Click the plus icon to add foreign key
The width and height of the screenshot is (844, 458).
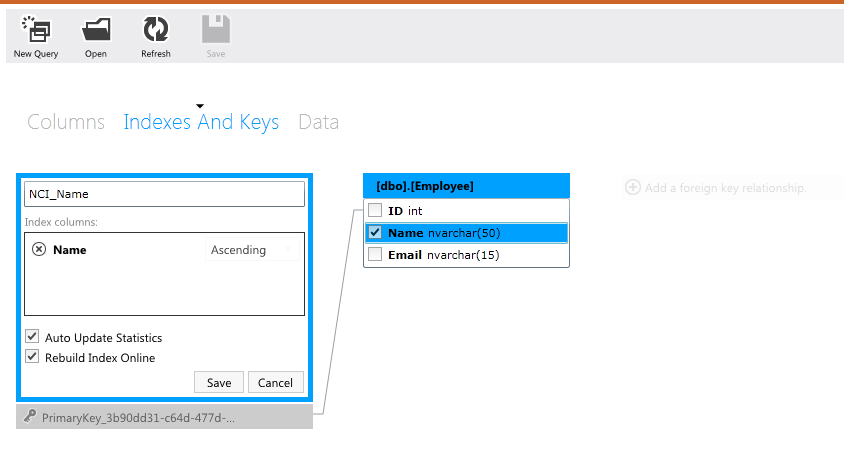(633, 187)
